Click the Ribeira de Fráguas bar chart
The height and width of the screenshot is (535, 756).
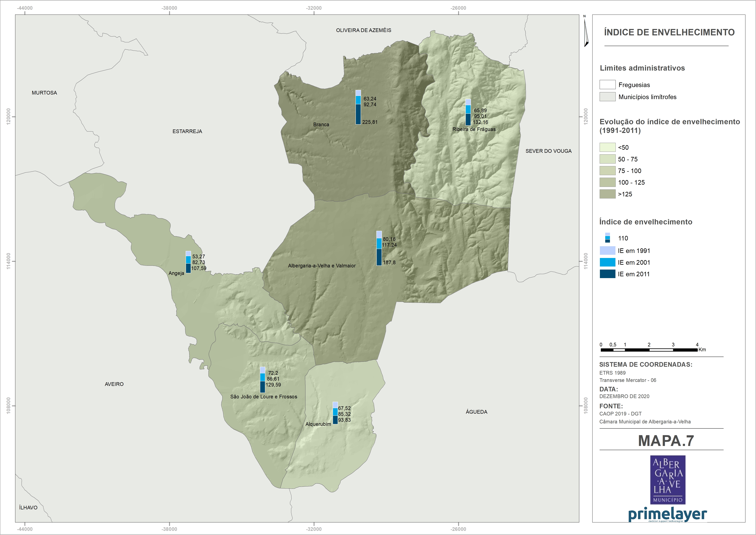468,112
